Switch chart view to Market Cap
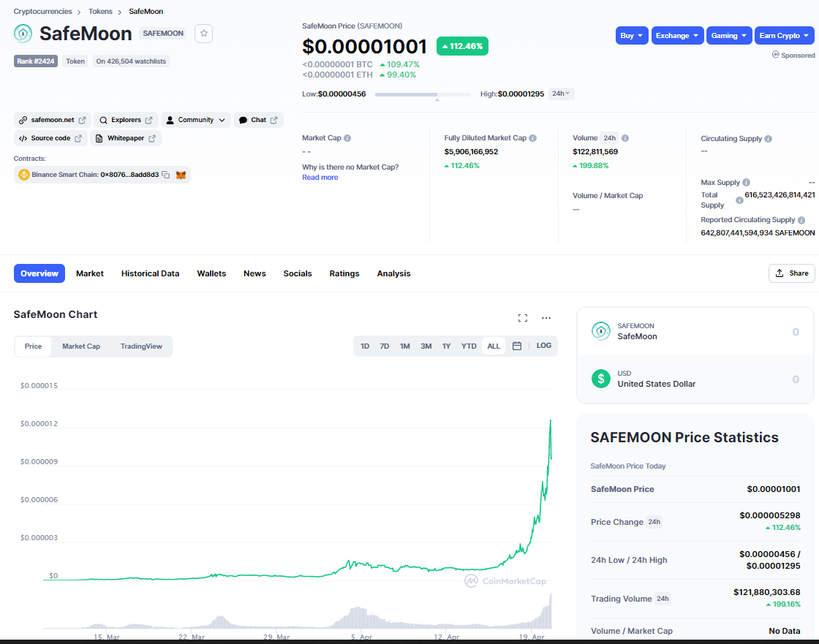Screen dimensions: 819x644 [x=81, y=346]
